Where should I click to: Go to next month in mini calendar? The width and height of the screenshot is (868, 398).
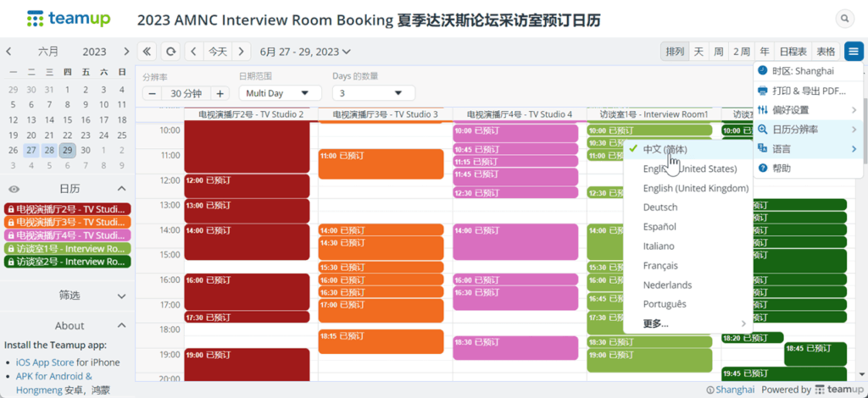(126, 52)
